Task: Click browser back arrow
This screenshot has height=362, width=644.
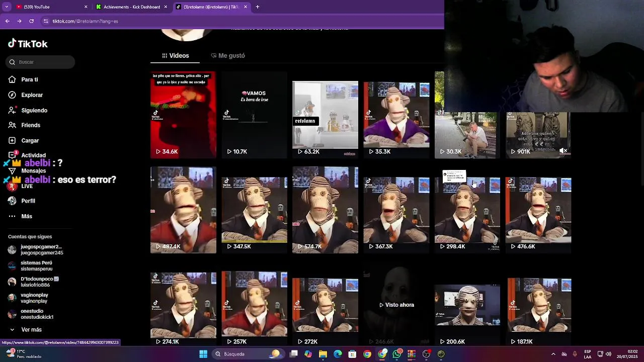Action: 7,21
